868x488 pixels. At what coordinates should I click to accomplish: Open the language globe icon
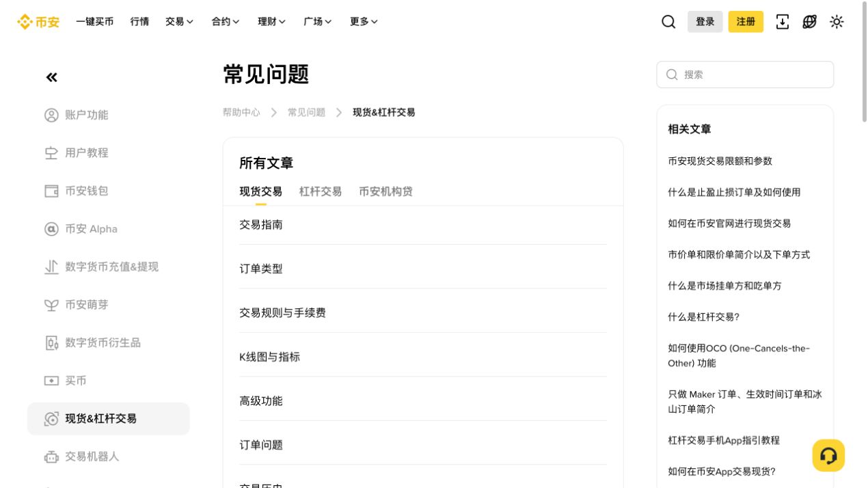tap(810, 22)
